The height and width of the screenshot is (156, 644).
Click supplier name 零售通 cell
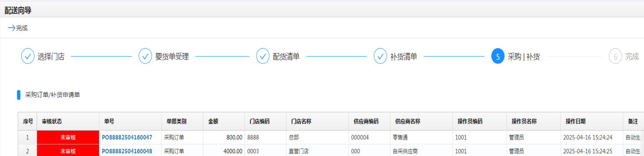(x=421, y=138)
